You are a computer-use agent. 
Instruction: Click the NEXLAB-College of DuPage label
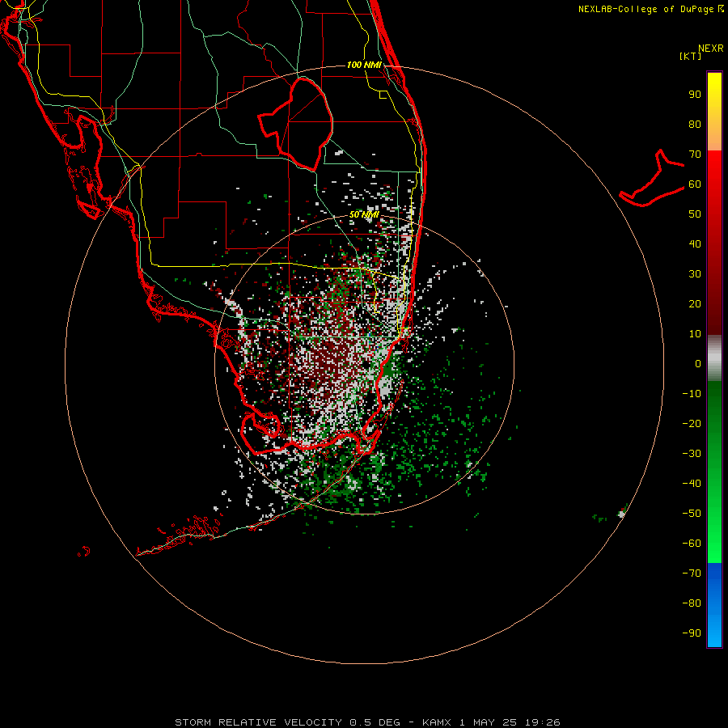coord(651,9)
